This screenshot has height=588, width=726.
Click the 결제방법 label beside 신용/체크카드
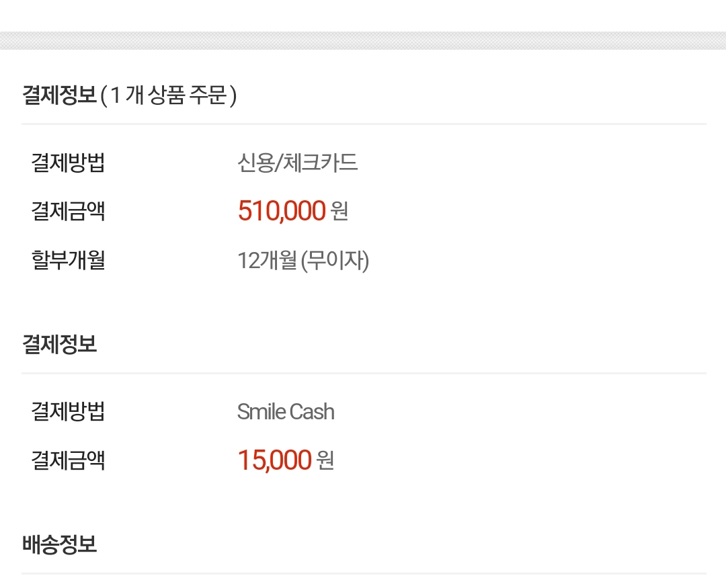pyautogui.click(x=68, y=163)
